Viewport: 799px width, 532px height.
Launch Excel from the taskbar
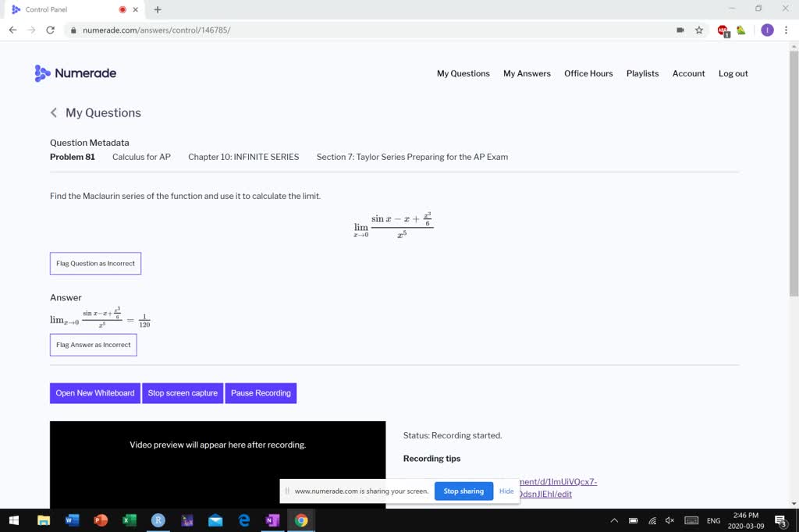(x=130, y=520)
